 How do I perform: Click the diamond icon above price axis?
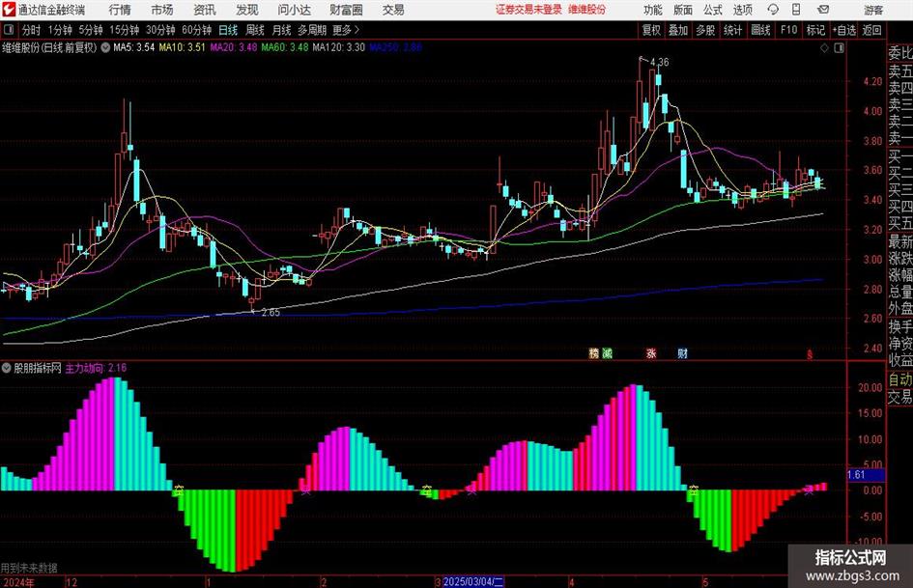(824, 47)
